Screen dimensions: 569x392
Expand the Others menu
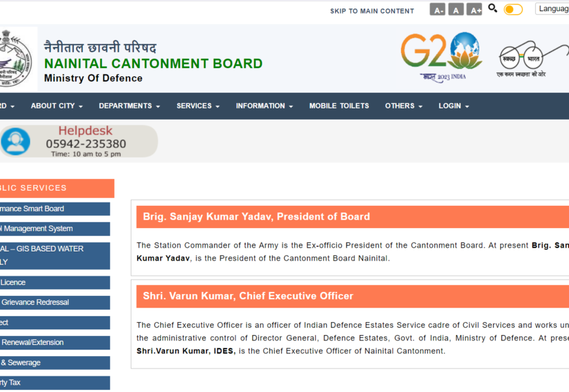(404, 106)
